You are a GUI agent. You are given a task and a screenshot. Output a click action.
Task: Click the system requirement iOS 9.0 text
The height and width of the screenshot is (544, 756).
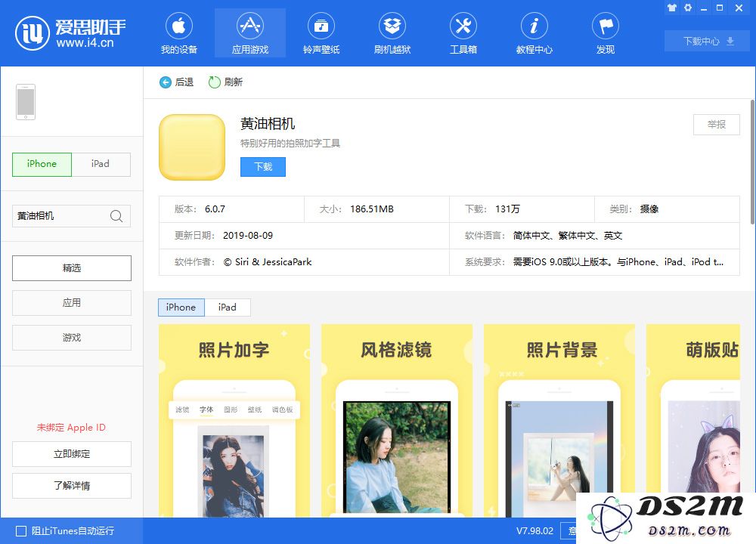618,262
